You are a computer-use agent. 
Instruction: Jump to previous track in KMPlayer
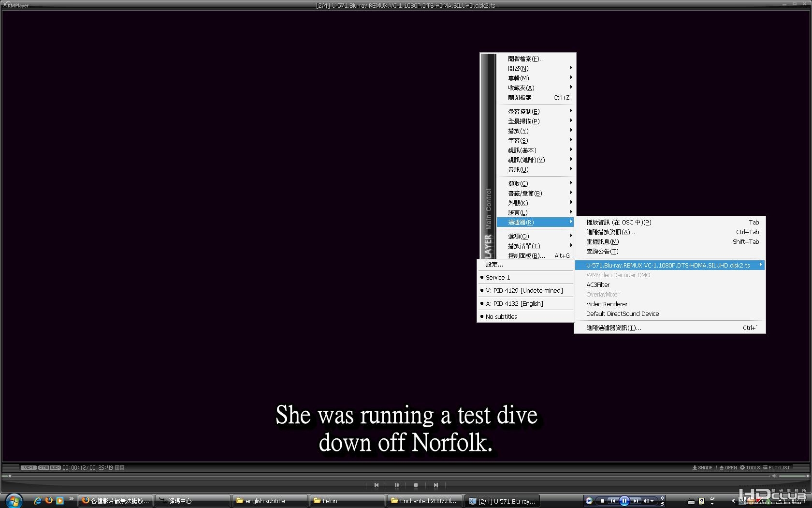377,485
